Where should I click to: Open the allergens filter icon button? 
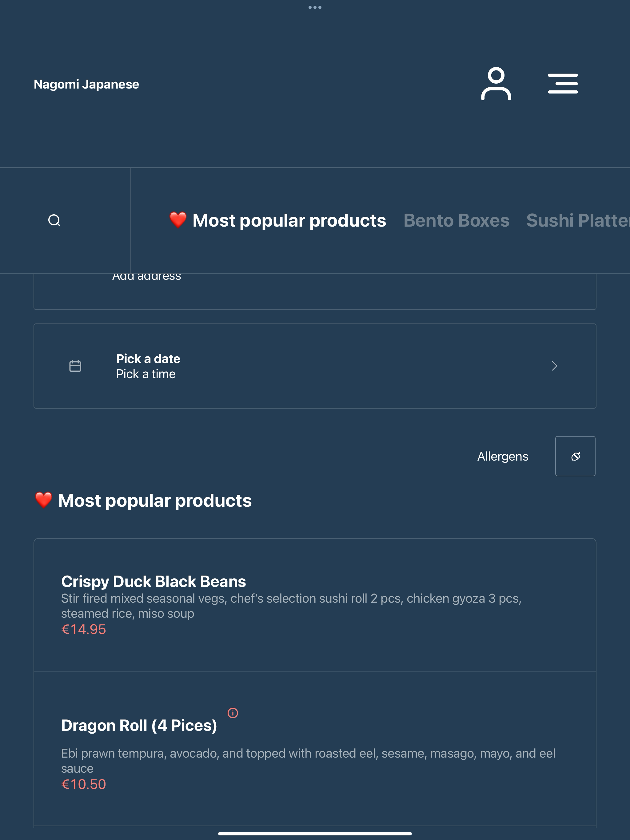pos(575,456)
